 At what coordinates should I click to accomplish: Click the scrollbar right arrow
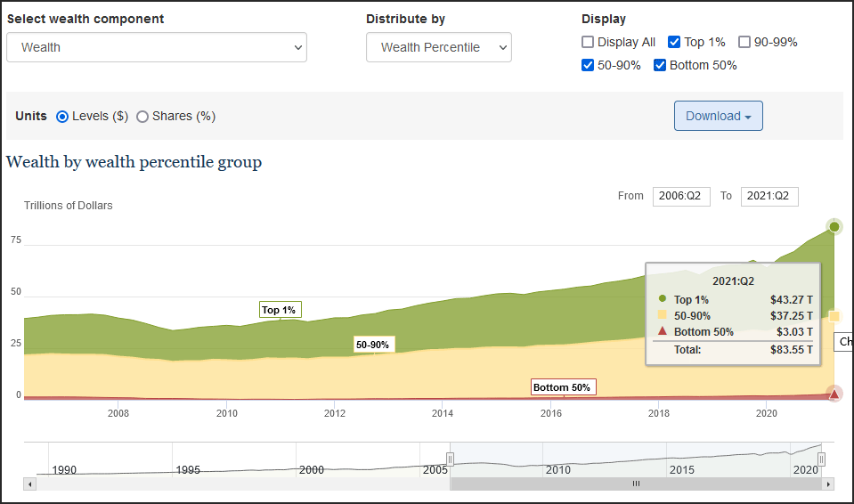coord(828,484)
